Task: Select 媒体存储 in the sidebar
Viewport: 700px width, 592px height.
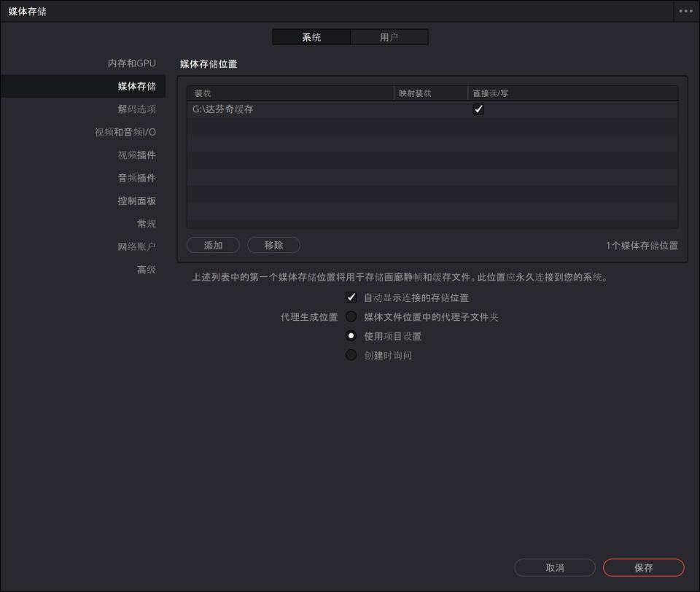Action: coord(83,86)
